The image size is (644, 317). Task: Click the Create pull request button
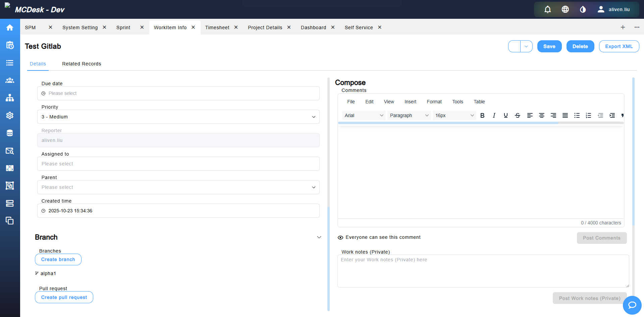coord(64,297)
